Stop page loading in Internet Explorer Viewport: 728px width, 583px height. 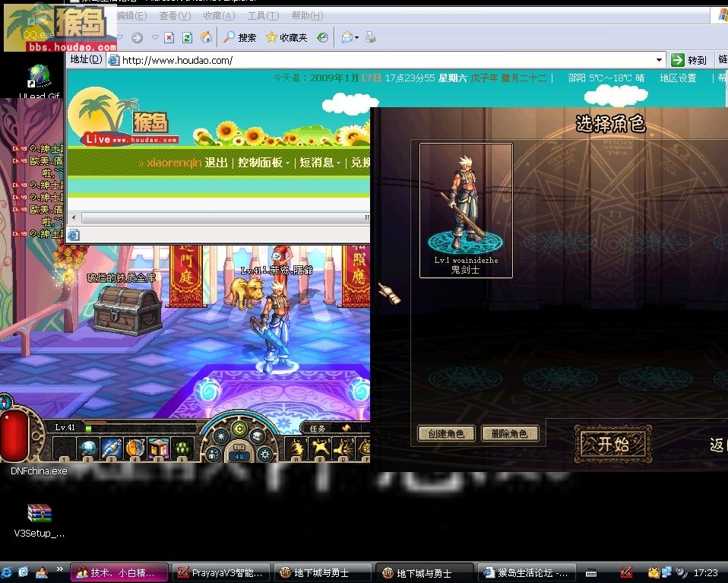click(169, 38)
